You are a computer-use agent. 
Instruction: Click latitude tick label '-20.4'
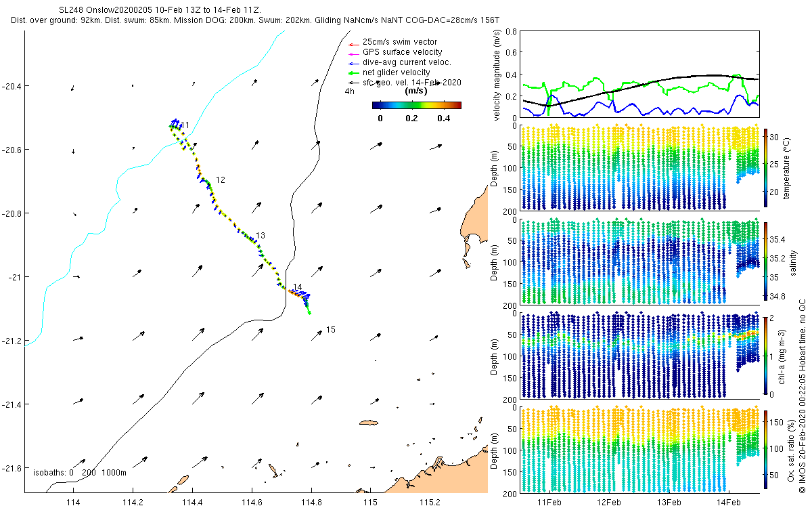click(x=12, y=86)
